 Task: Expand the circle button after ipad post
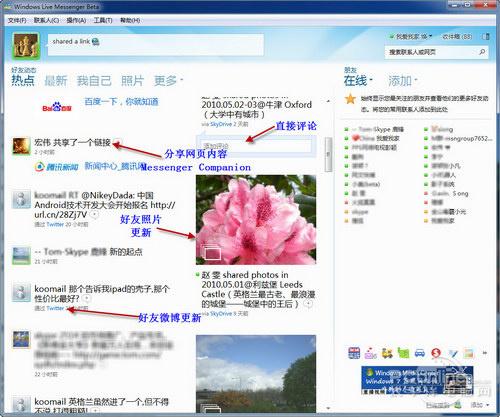click(x=87, y=298)
